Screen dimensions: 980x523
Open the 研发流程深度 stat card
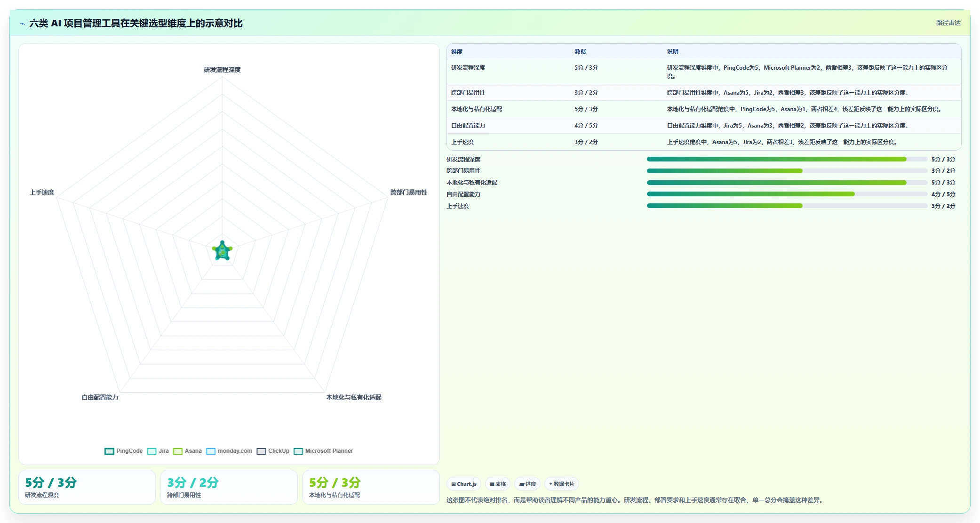point(87,487)
